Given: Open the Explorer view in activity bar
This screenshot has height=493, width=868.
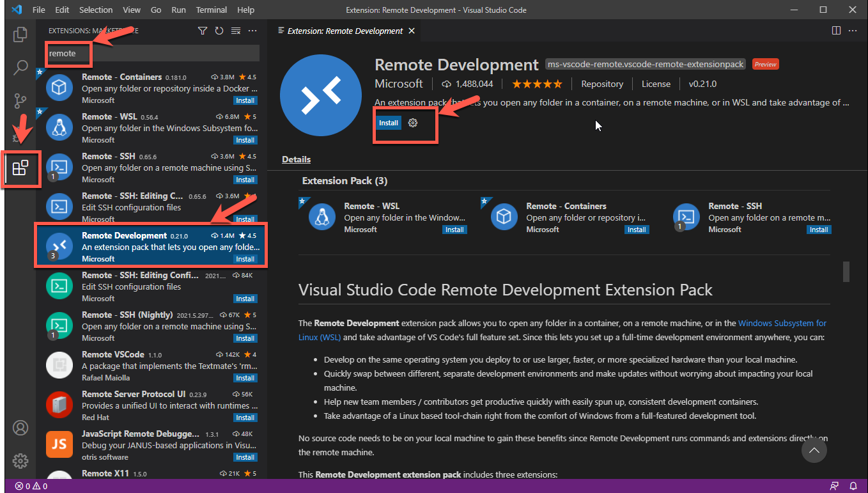Looking at the screenshot, I should pos(20,35).
